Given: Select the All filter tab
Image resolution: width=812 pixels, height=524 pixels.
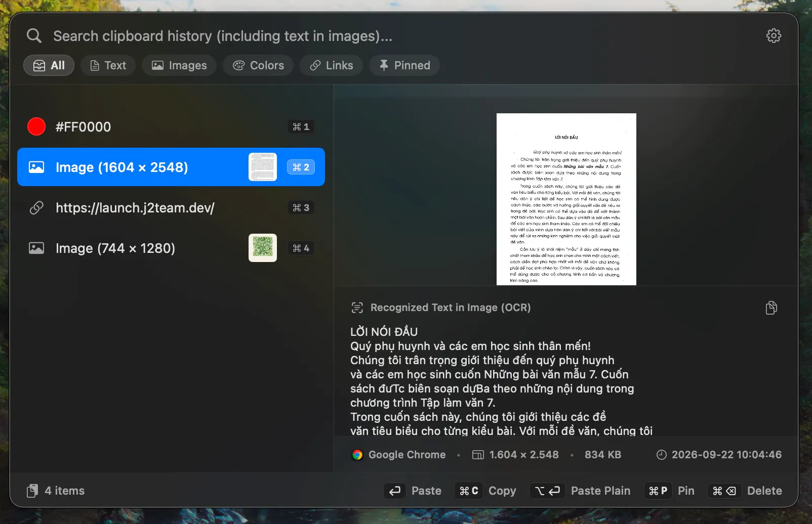Looking at the screenshot, I should click(x=49, y=65).
